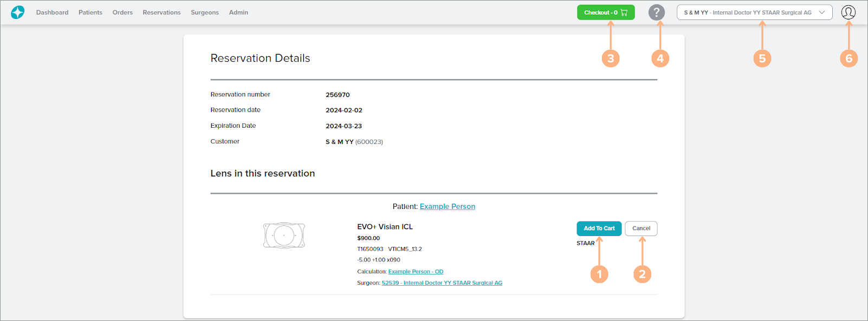Click the EVO+ Visian ICL lens image

[284, 235]
